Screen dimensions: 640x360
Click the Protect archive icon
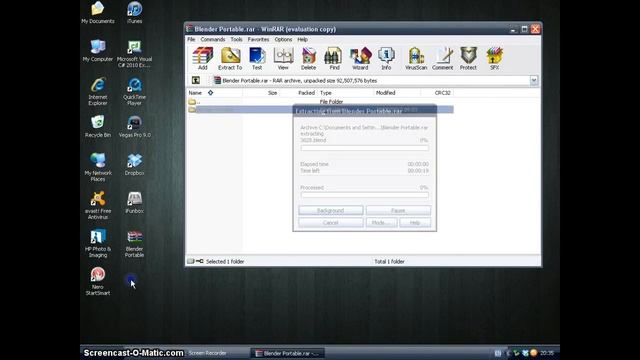[468, 58]
